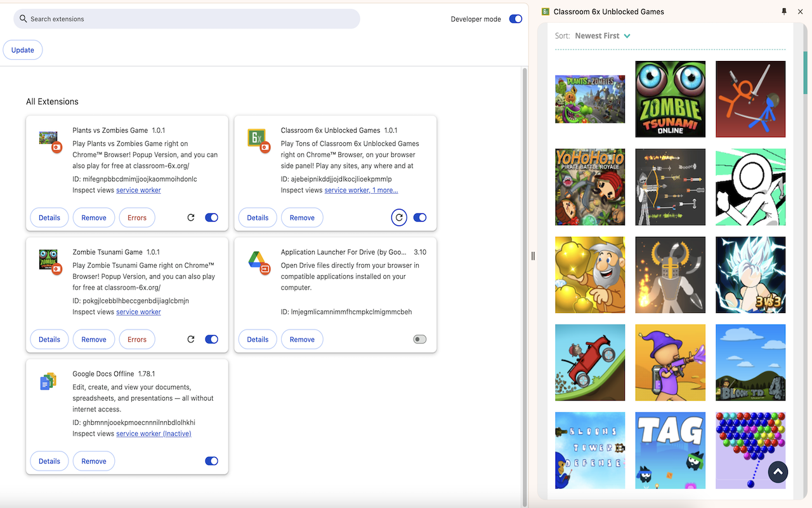Open the armored knight game thumbnail

click(671, 275)
